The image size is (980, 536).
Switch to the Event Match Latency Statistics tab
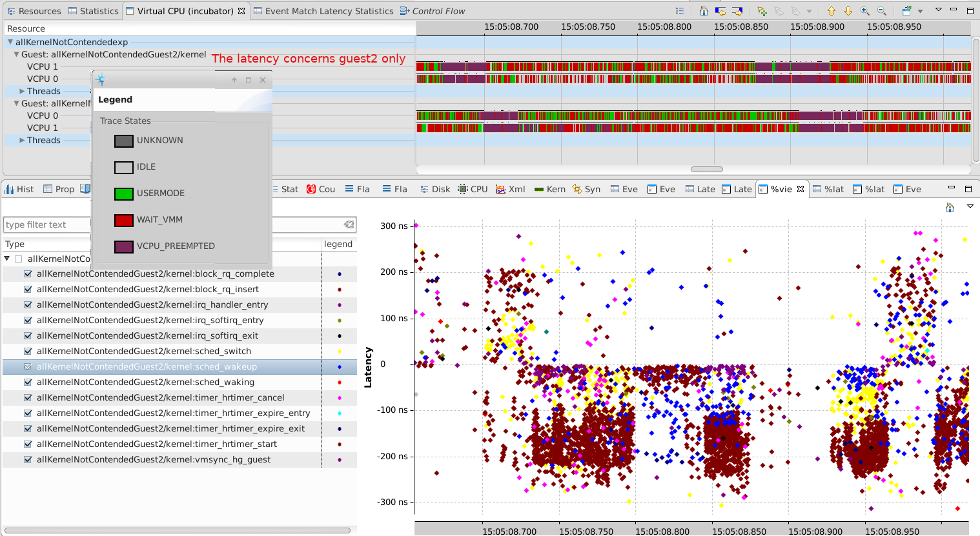(x=329, y=11)
